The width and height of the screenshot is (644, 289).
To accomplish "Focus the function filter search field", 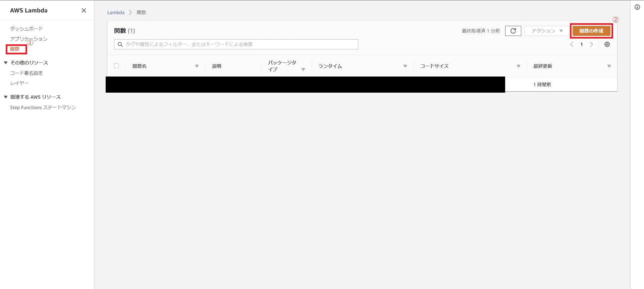I will [236, 44].
